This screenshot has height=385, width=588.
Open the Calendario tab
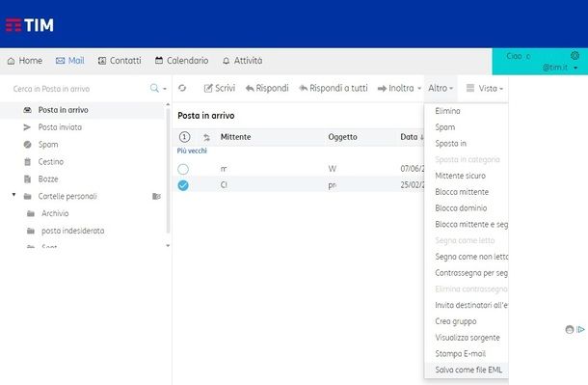tap(182, 61)
